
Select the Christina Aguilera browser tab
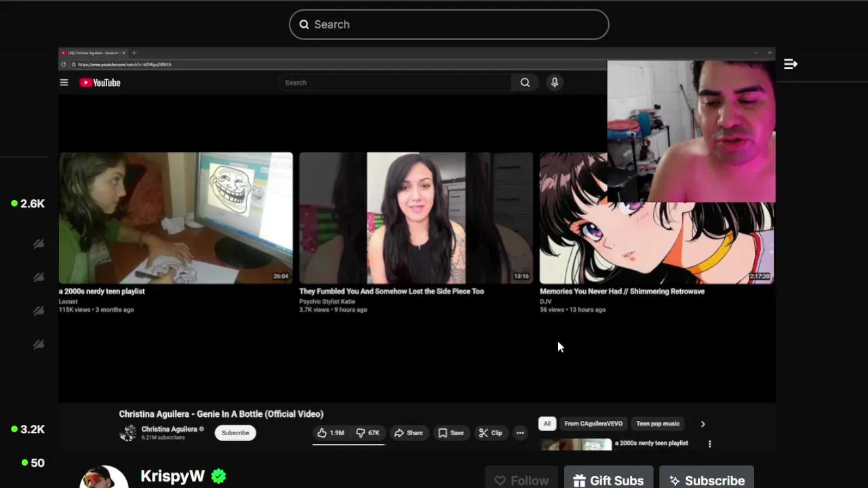(x=93, y=53)
